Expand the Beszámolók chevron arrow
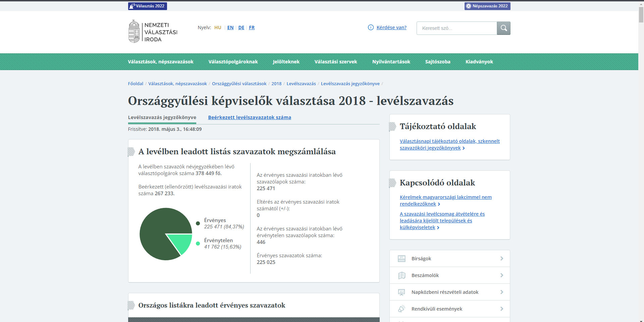Screen dimensions: 644x322 pyautogui.click(x=502, y=275)
